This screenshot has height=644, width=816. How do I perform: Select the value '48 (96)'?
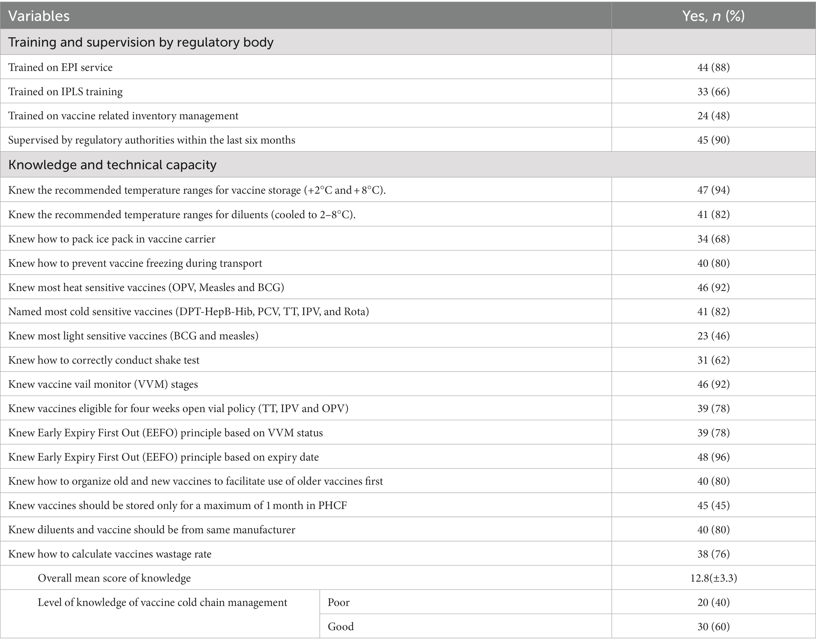tap(713, 457)
